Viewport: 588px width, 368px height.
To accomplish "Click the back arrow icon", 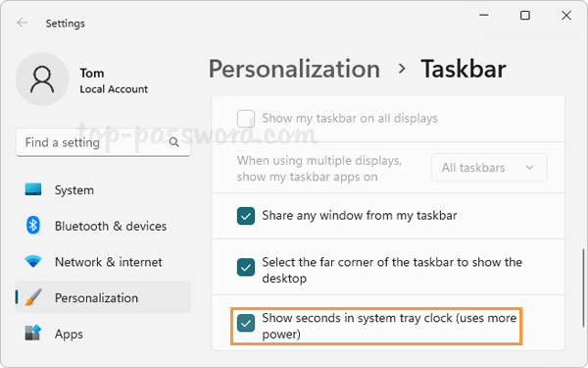I will [23, 23].
